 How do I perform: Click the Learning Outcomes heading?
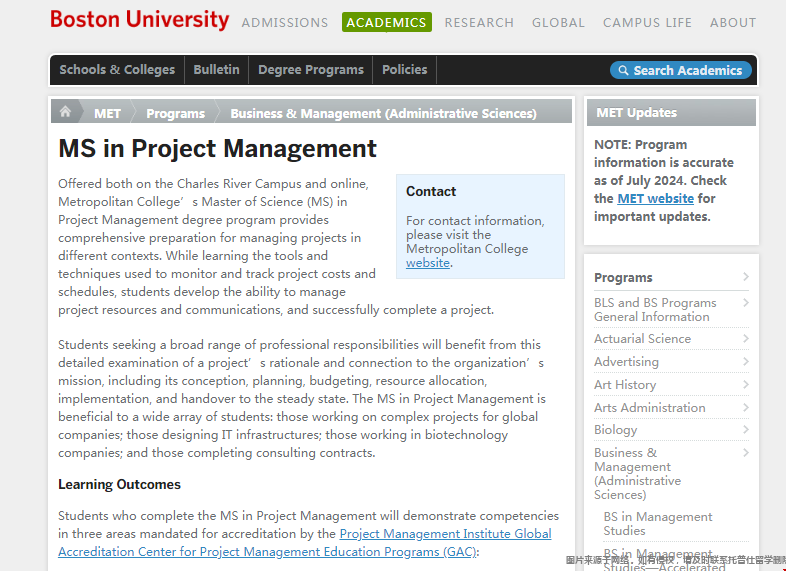(119, 484)
